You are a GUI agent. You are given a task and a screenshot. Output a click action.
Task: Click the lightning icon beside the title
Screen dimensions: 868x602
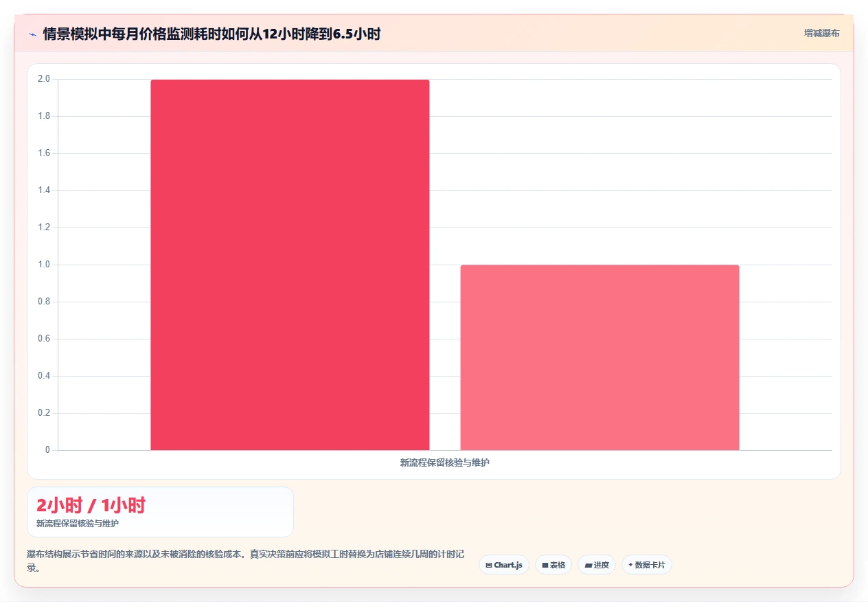[x=32, y=34]
